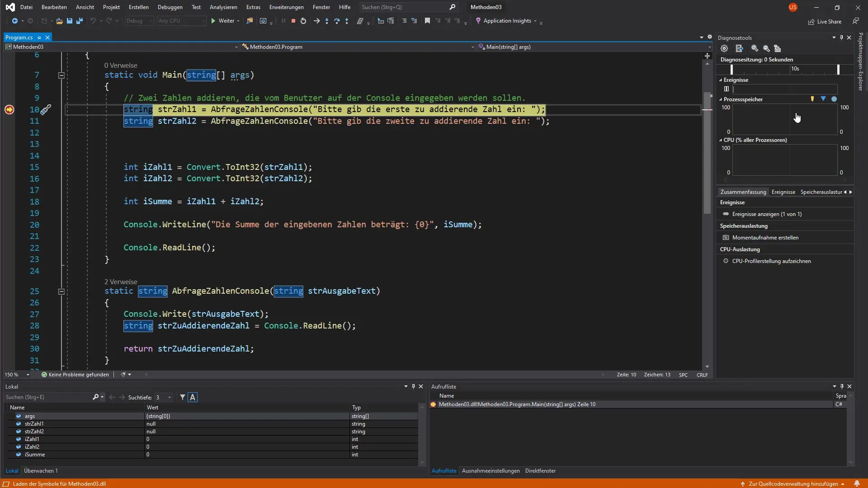Click the left timeline selection handle

[731, 69]
